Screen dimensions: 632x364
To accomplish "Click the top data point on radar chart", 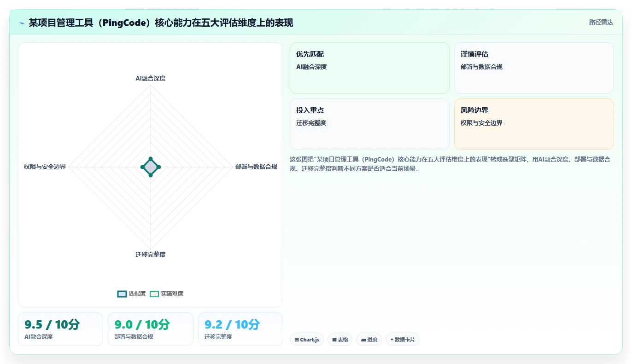I will (151, 159).
